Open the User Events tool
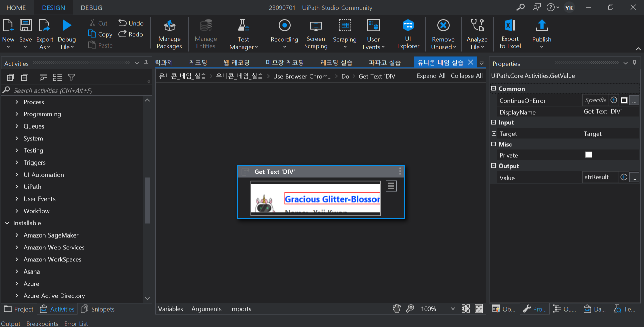This screenshot has height=327, width=644. (x=373, y=34)
